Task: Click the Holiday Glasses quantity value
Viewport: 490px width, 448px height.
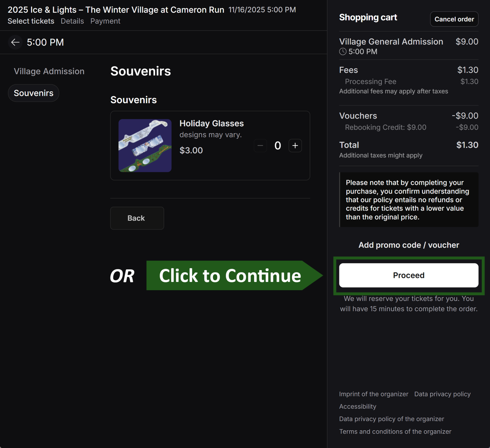Action: [x=278, y=146]
